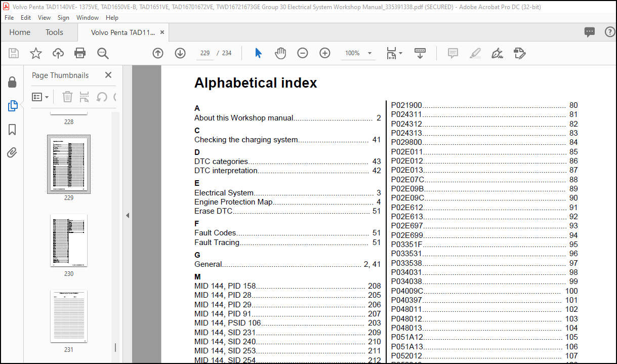Image resolution: width=617 pixels, height=364 pixels.
Task: Click the stamp tool icon
Action: (x=520, y=53)
